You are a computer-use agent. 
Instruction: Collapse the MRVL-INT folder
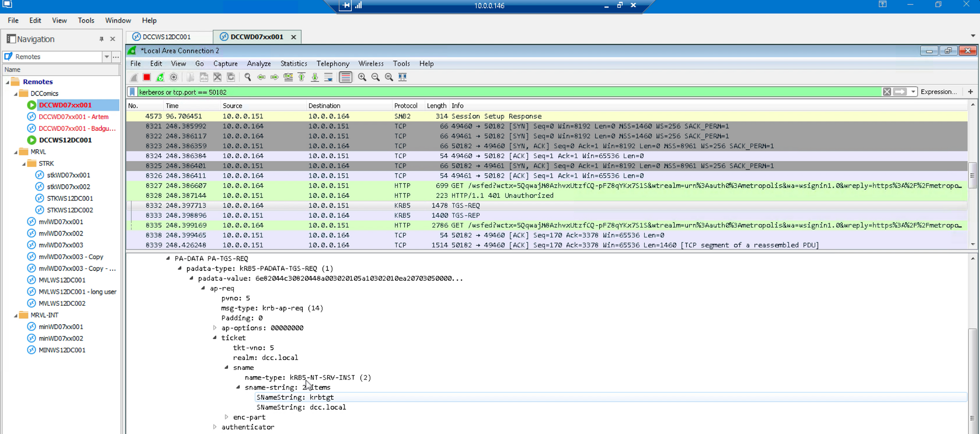(15, 315)
